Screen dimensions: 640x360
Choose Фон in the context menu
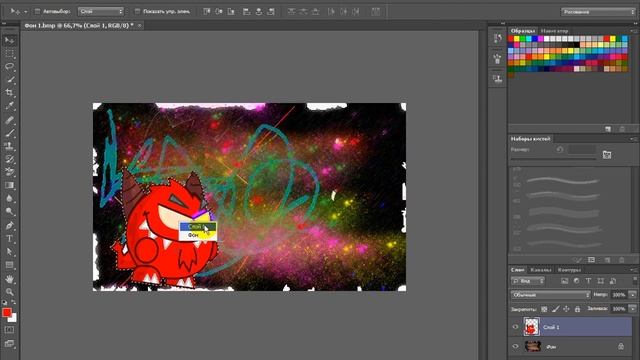198,235
